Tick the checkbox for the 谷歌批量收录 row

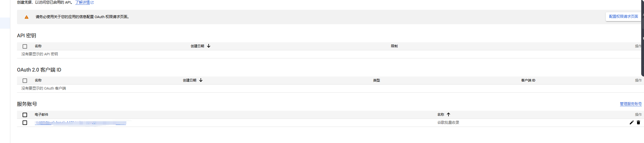point(25,123)
